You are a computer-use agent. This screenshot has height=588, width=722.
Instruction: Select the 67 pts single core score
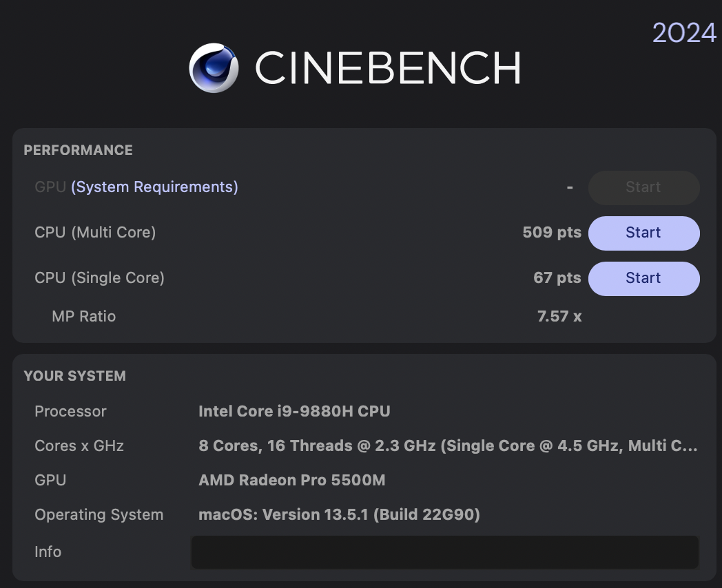(557, 278)
